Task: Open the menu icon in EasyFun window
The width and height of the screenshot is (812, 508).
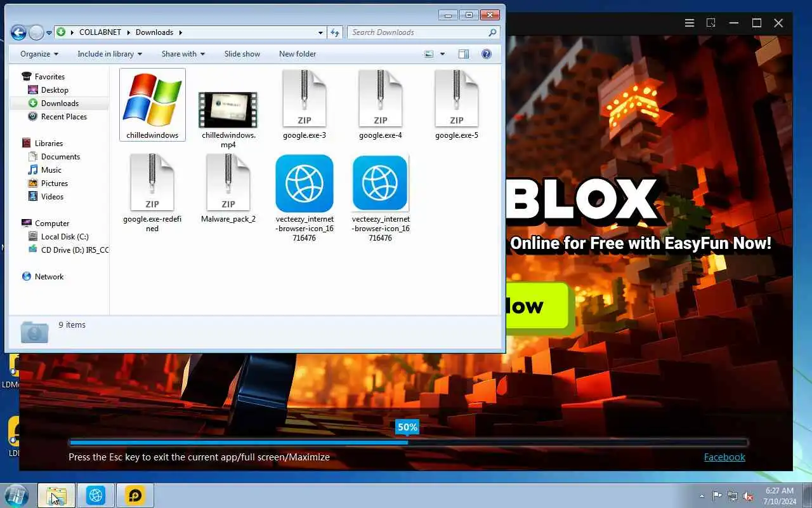Action: tap(690, 23)
